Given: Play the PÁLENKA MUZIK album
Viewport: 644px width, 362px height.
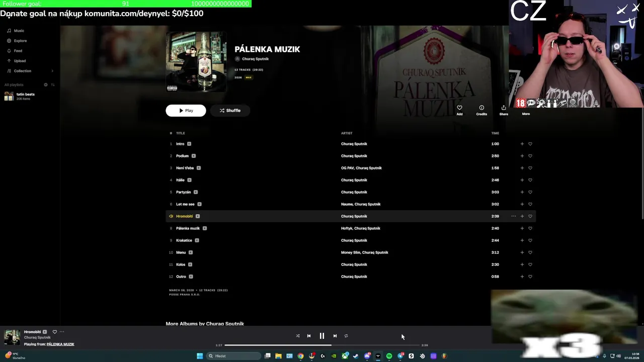Looking at the screenshot, I should pyautogui.click(x=186, y=111).
